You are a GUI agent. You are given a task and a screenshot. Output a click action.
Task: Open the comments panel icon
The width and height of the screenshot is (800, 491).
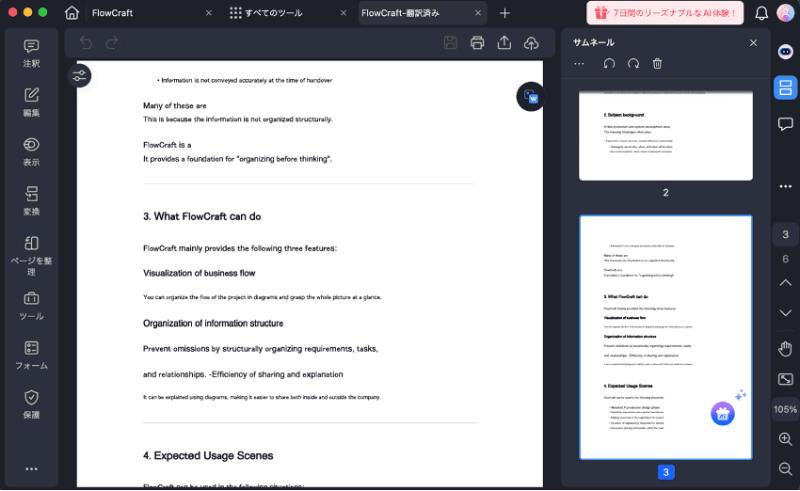tap(785, 124)
